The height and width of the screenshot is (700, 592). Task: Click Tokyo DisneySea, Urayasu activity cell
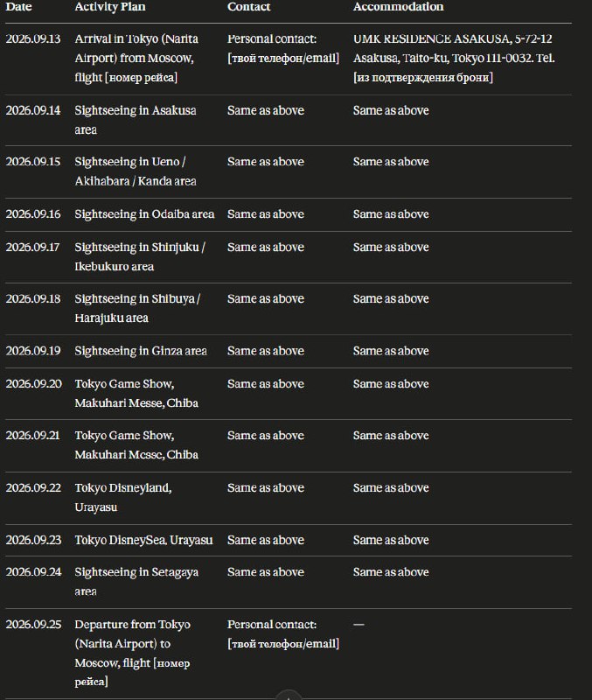tap(143, 540)
